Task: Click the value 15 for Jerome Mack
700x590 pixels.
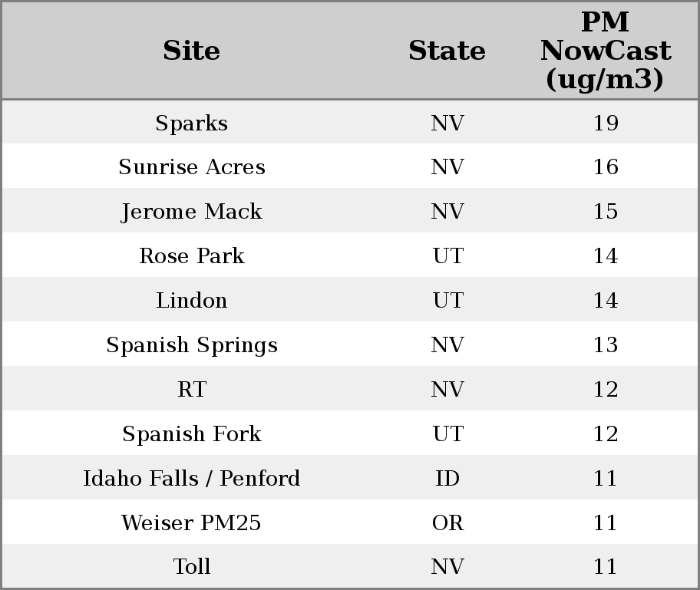Action: (606, 212)
